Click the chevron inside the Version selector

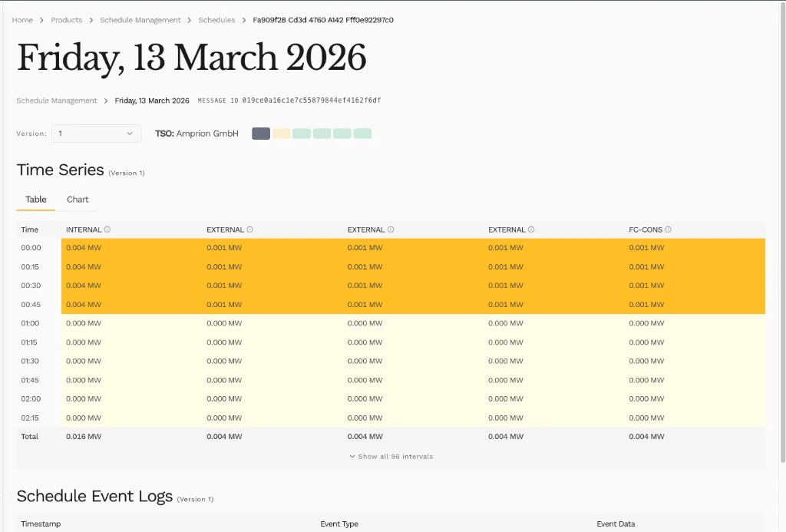click(x=130, y=133)
